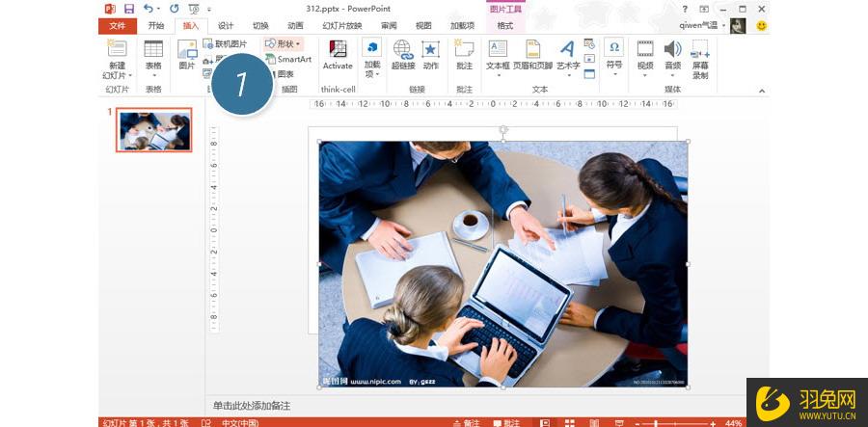Collapse the ribbon with chevron
Image resolution: width=868 pixels, height=427 pixels.
click(762, 91)
